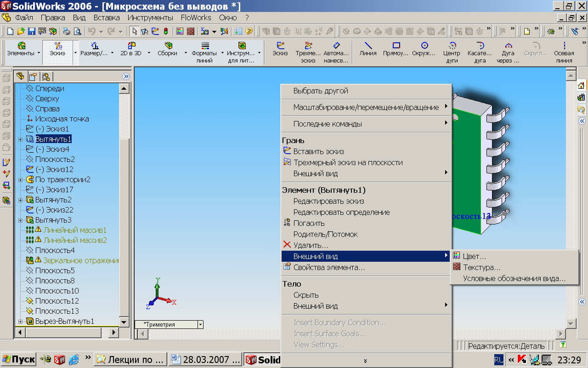Select the Спереди plane in the tree
This screenshot has height=368, width=588.
point(50,88)
